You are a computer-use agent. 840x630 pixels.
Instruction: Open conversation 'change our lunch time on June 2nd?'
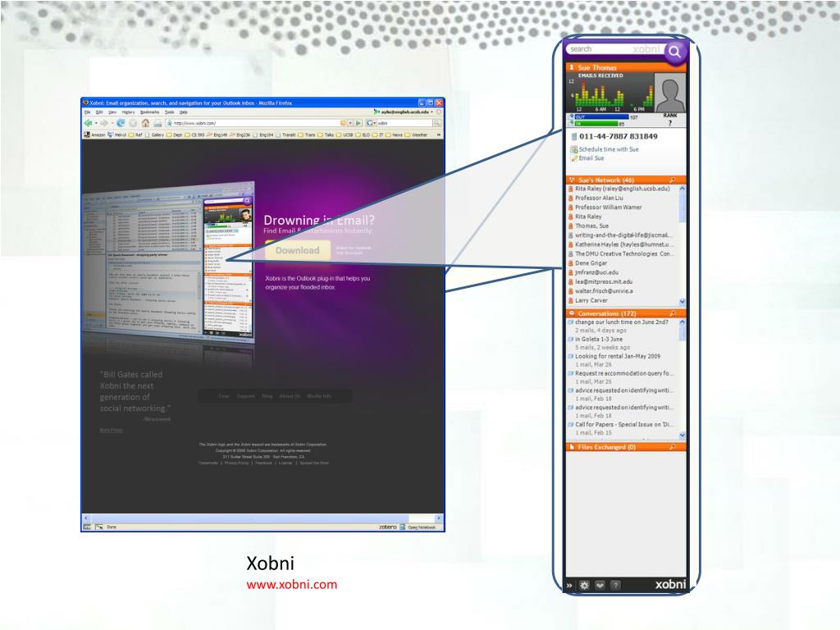[x=622, y=322]
